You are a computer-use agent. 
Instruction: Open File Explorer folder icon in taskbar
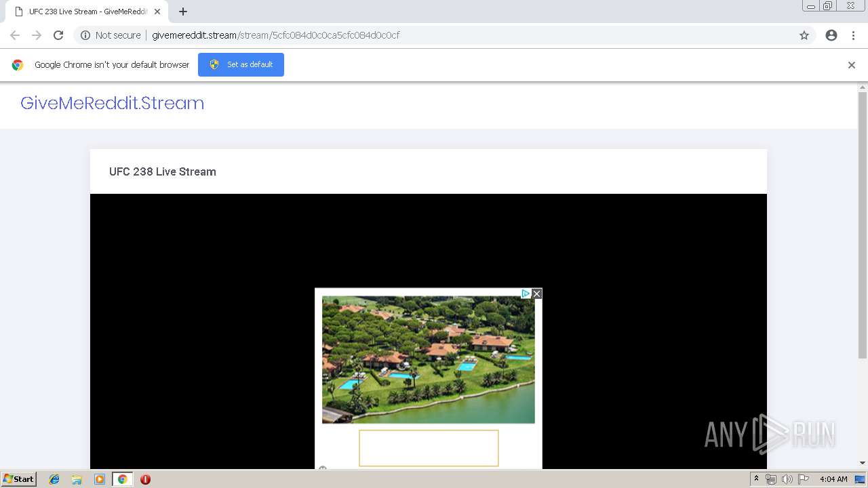[77, 479]
